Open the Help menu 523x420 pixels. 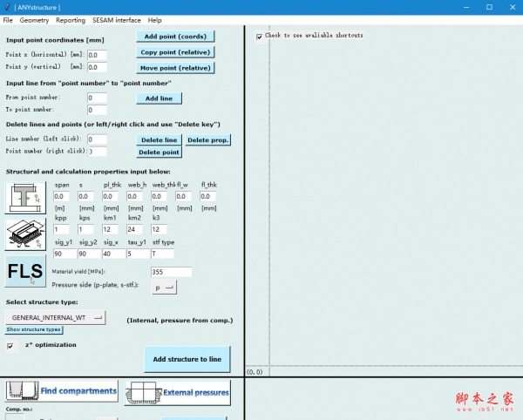point(154,20)
